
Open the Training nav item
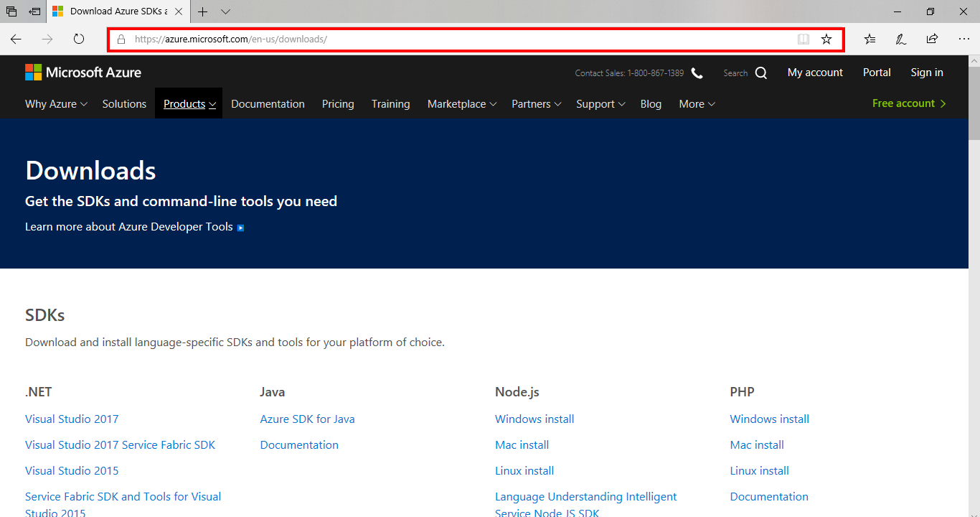point(391,104)
